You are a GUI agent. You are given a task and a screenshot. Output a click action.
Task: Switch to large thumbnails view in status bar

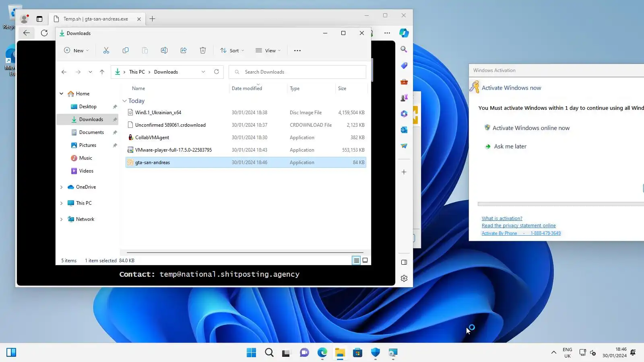365,261
